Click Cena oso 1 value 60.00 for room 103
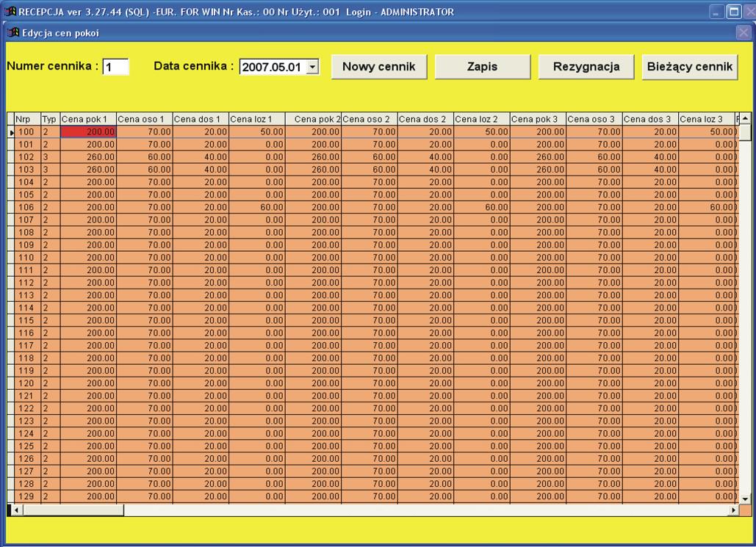The image size is (756, 547). [x=145, y=170]
